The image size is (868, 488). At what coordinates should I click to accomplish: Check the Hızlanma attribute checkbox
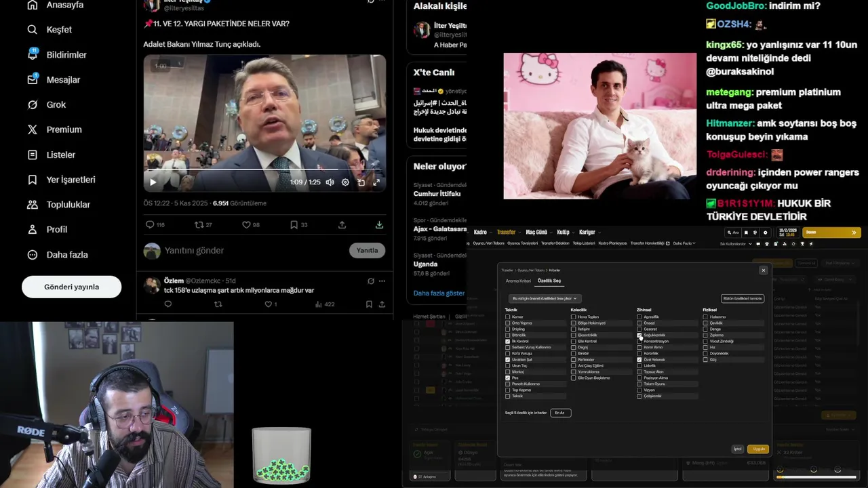705,317
